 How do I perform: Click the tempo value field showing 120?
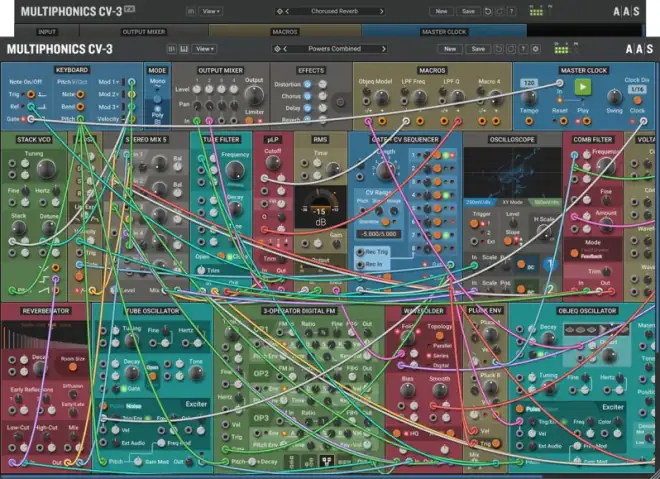(529, 83)
